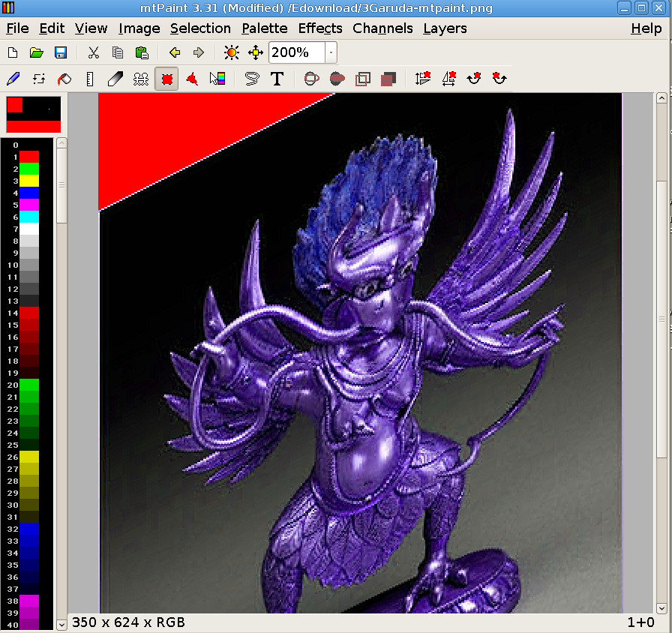This screenshot has width=672, height=633.
Task: Expand the zoom level dropdown arrow
Action: [331, 52]
